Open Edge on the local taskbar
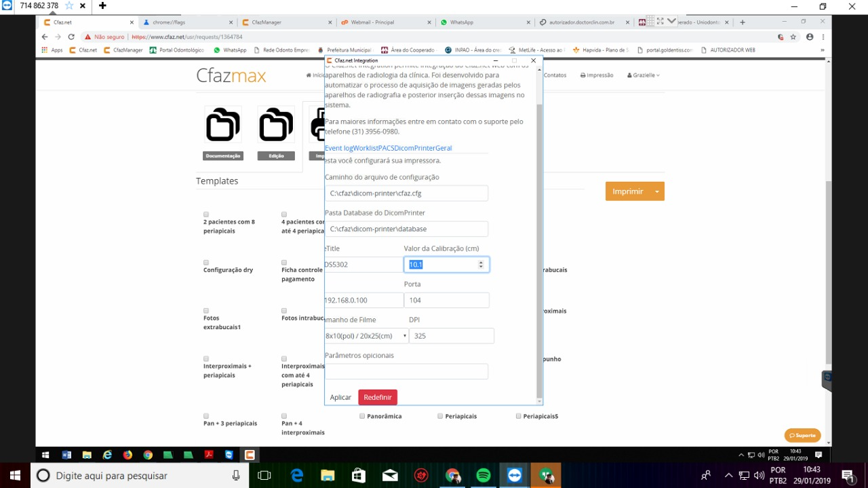This screenshot has height=488, width=868. [x=297, y=476]
